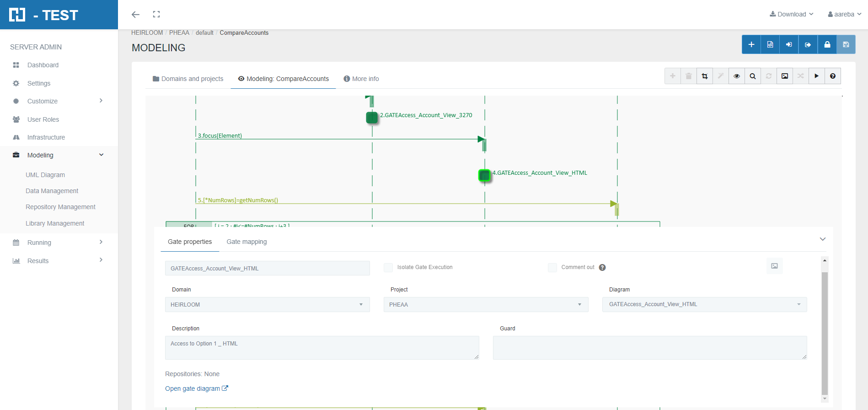The image size is (868, 410).
Task: Open help via question mark toolbar icon
Action: pos(832,76)
